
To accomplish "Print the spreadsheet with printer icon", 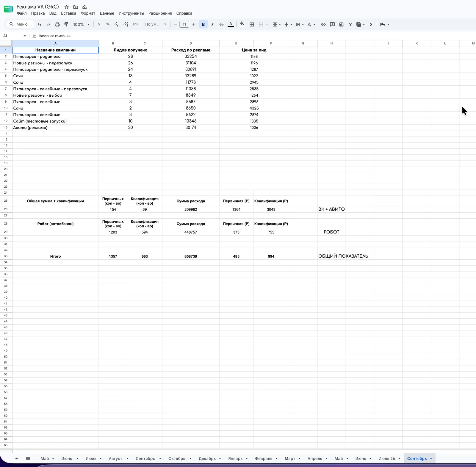I will (57, 24).
